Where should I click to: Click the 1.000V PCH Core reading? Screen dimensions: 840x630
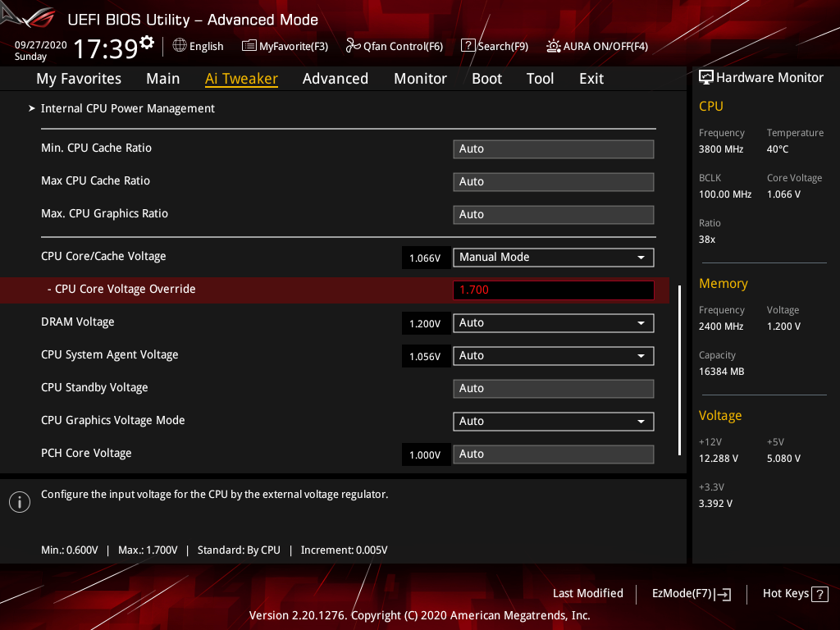(x=425, y=454)
